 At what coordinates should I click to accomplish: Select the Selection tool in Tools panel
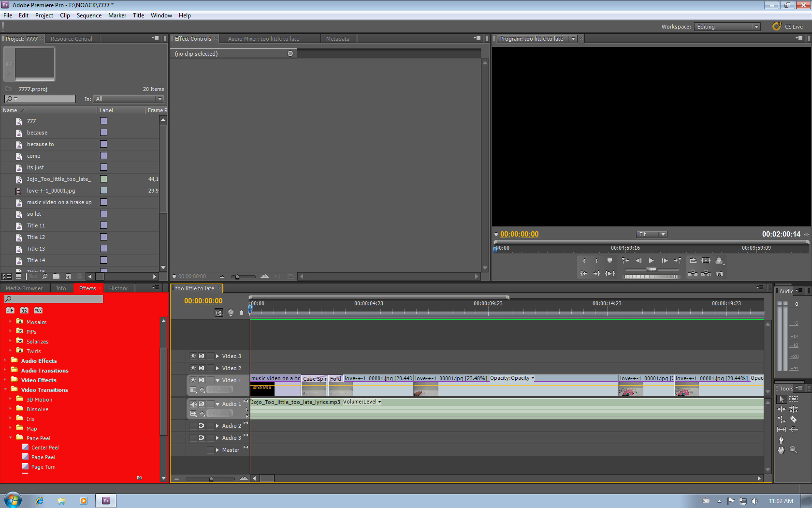pyautogui.click(x=782, y=400)
